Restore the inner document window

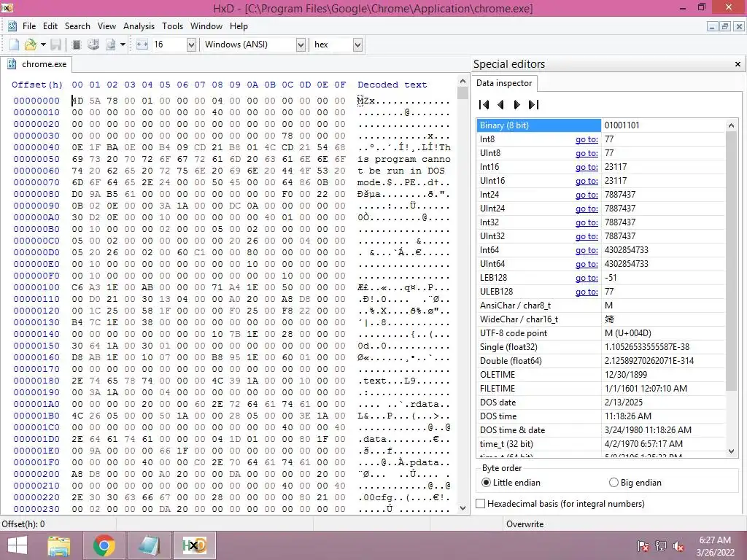[x=724, y=27]
